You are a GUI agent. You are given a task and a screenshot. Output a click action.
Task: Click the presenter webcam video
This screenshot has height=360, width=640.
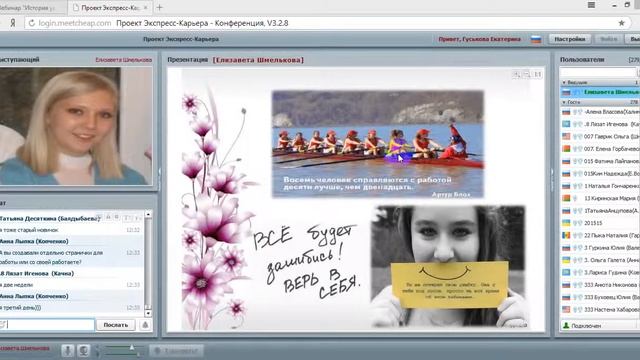pos(76,126)
